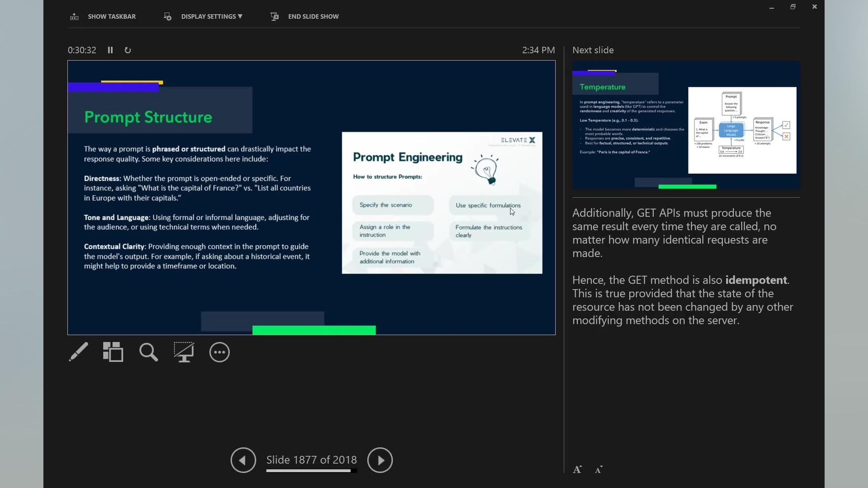The image size is (868, 488).
Task: Open the pen and laser pointer tools
Action: pyautogui.click(x=79, y=352)
